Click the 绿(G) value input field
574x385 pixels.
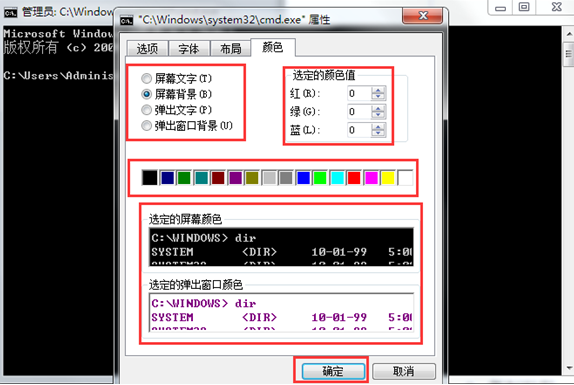coord(359,112)
